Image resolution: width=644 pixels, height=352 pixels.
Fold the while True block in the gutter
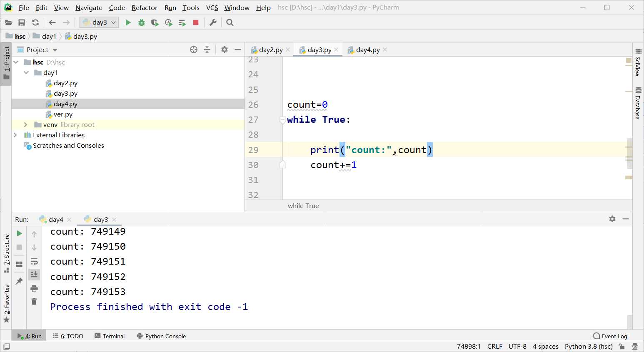282,120
